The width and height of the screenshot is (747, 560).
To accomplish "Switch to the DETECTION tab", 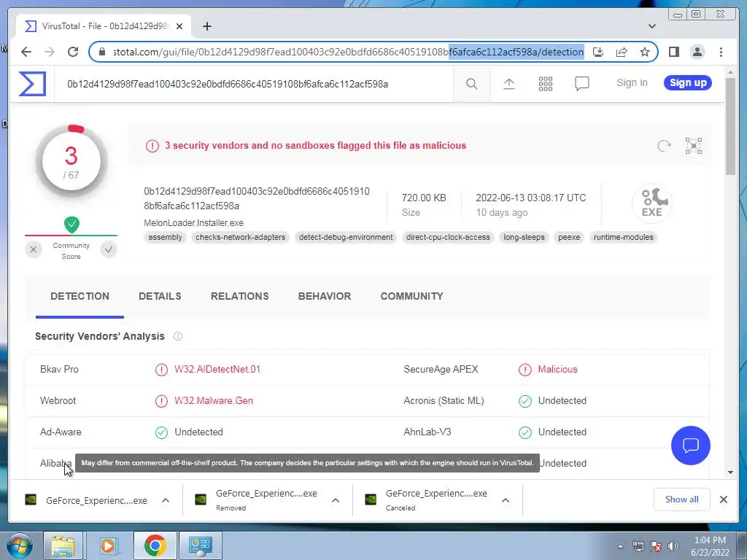I will pyautogui.click(x=80, y=296).
